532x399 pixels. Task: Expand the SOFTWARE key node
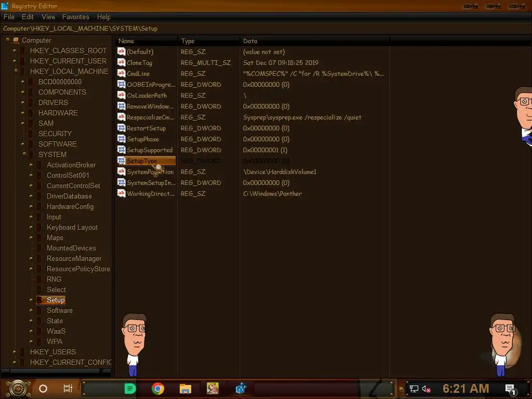coord(23,144)
